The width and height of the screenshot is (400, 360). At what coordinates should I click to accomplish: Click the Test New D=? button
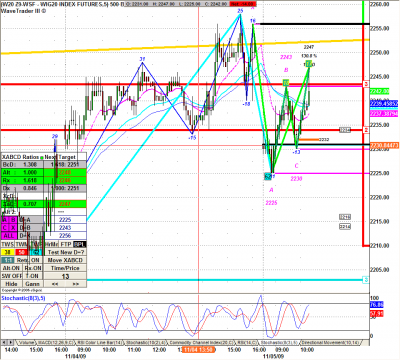(x=65, y=252)
